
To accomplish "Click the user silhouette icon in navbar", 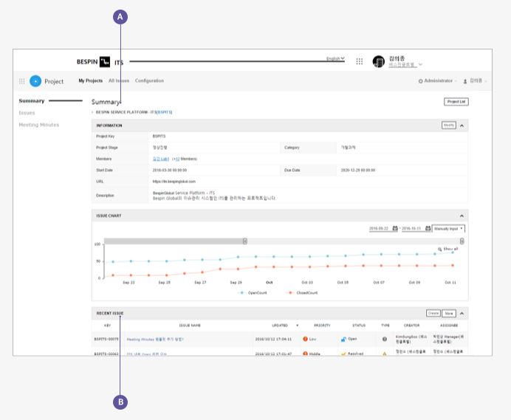I will 465,81.
